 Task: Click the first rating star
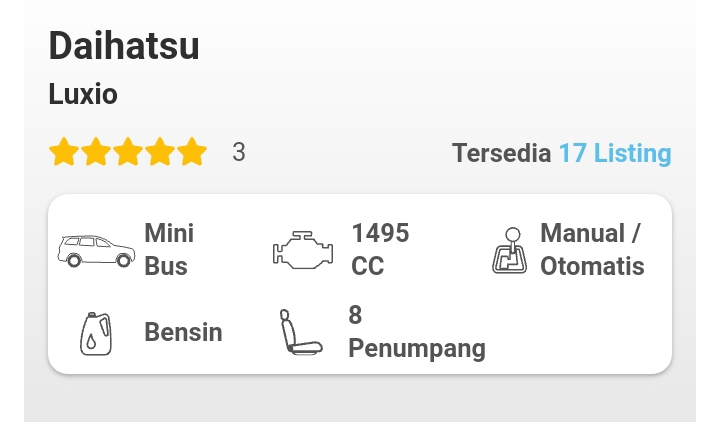tap(64, 152)
